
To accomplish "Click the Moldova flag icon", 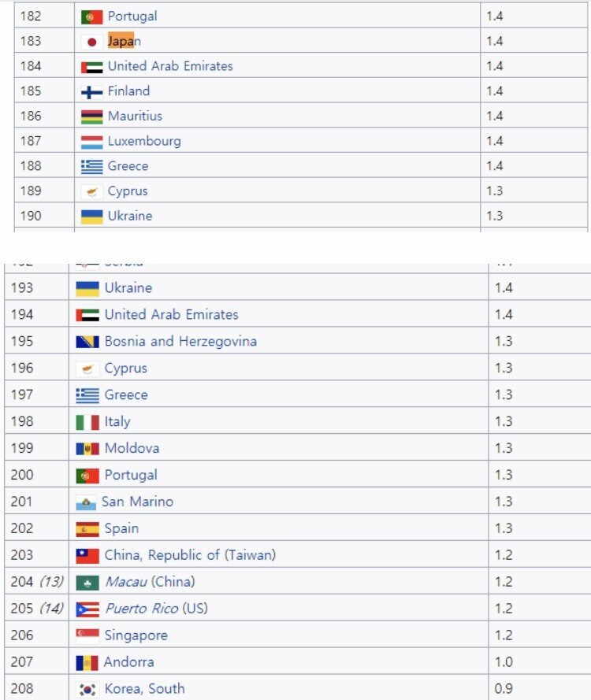I will 87,449.
